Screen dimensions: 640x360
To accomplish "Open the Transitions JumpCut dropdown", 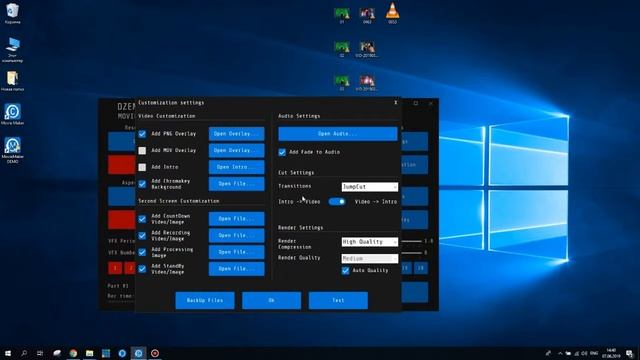I will coord(369,187).
